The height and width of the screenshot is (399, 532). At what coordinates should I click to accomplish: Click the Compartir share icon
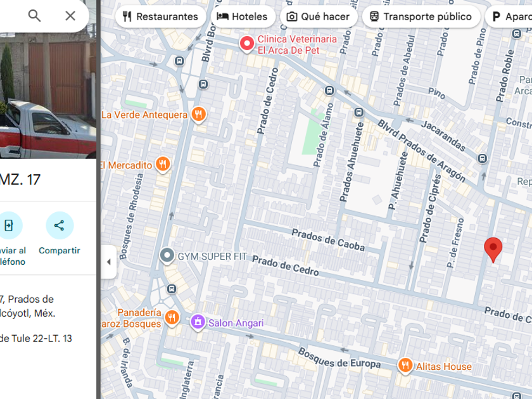click(60, 225)
